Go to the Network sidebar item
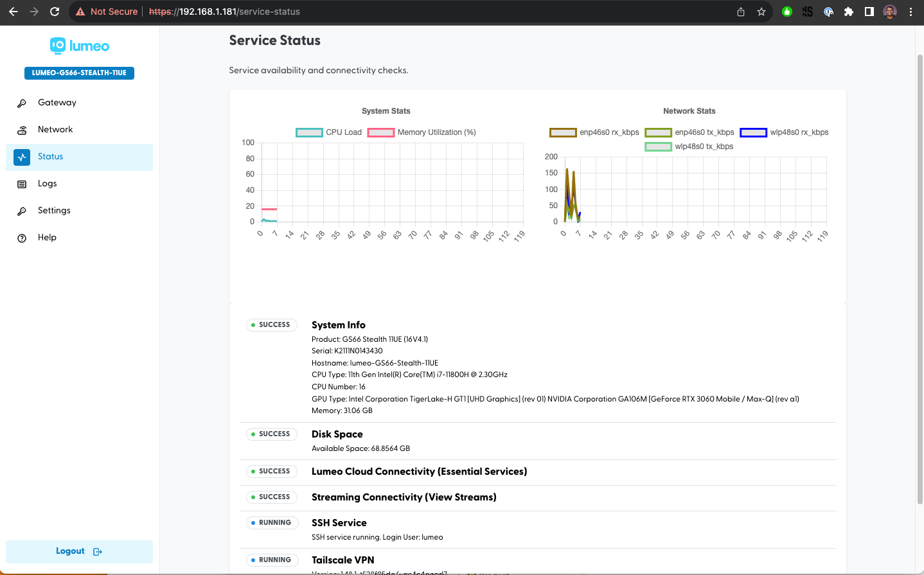The image size is (924, 575). pos(79,130)
